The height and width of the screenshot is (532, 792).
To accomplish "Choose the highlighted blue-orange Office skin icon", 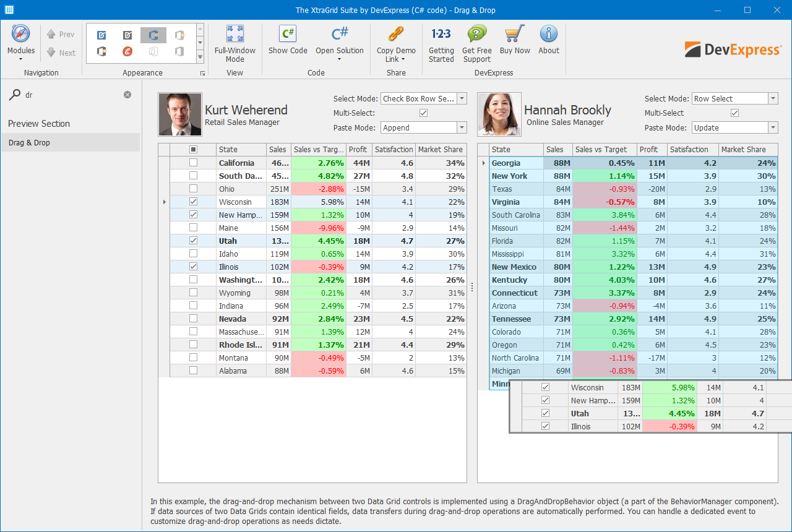I will click(153, 35).
